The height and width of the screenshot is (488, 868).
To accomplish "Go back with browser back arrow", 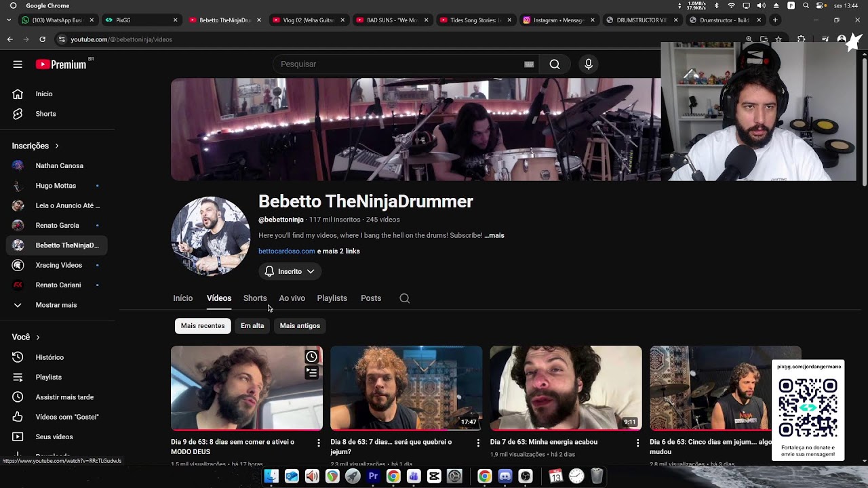I will click(x=10, y=39).
